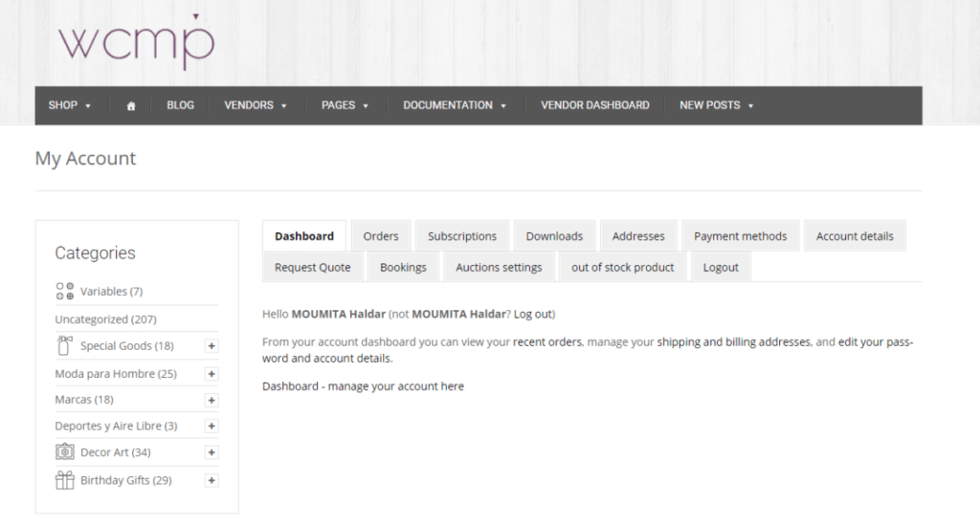Expand the Moda para Hombre category

pos(212,374)
